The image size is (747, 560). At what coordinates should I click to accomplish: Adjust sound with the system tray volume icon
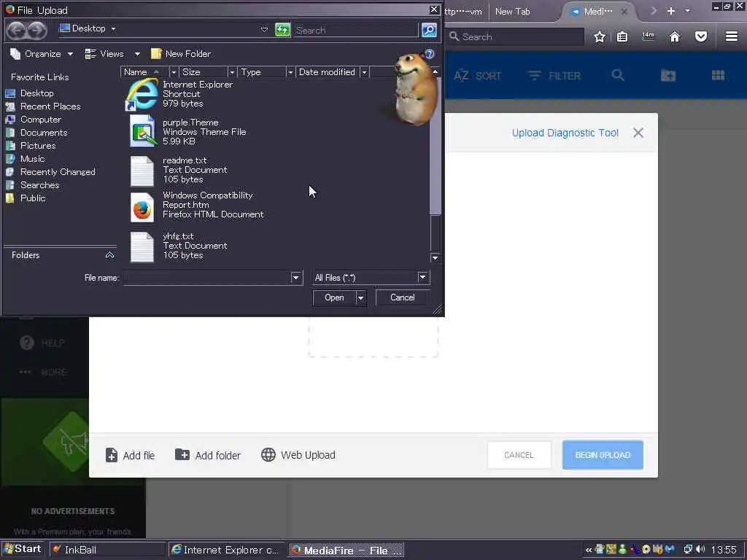pos(700,550)
